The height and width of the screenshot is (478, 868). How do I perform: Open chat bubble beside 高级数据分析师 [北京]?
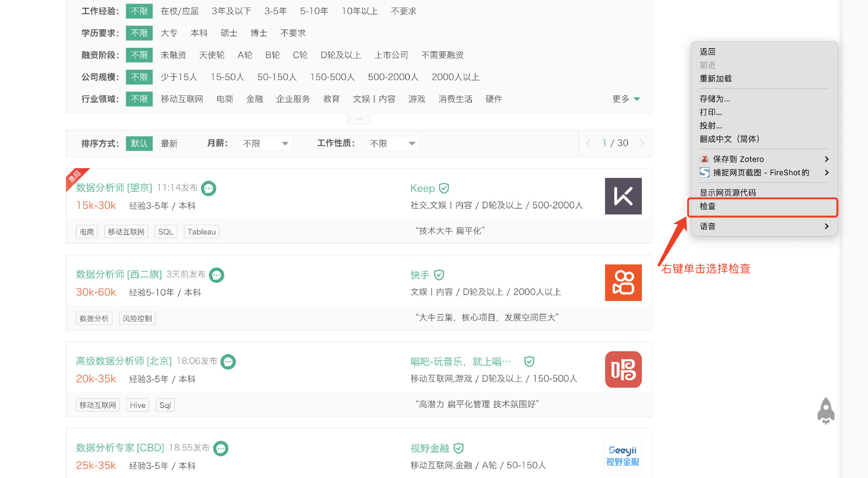tap(228, 362)
